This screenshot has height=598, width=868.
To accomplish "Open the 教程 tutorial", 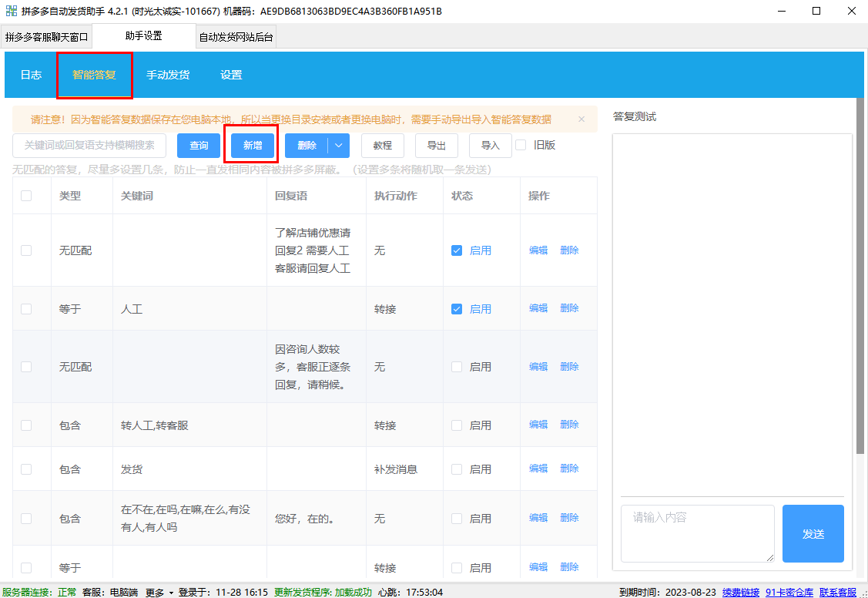I will [x=383, y=146].
